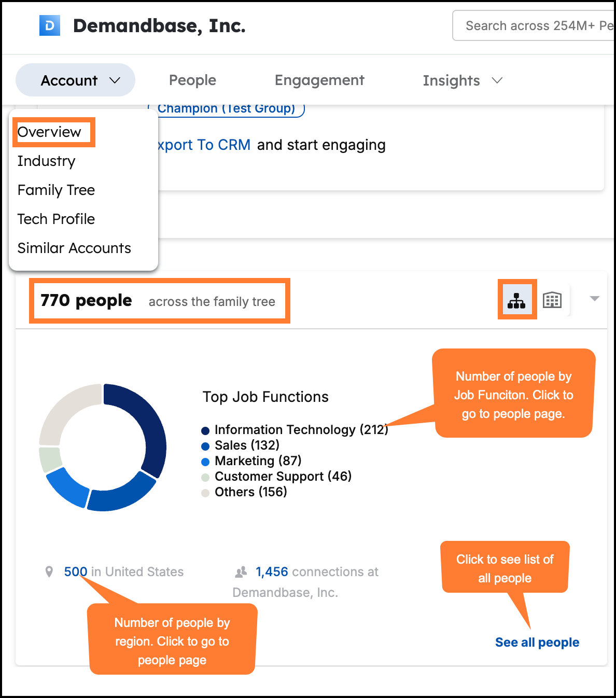
Task: Click the Demandbase, Inc. account title
Action: (x=159, y=25)
